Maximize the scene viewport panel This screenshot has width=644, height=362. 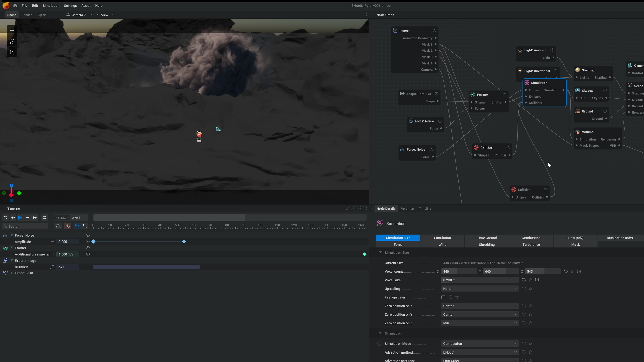coord(365,15)
